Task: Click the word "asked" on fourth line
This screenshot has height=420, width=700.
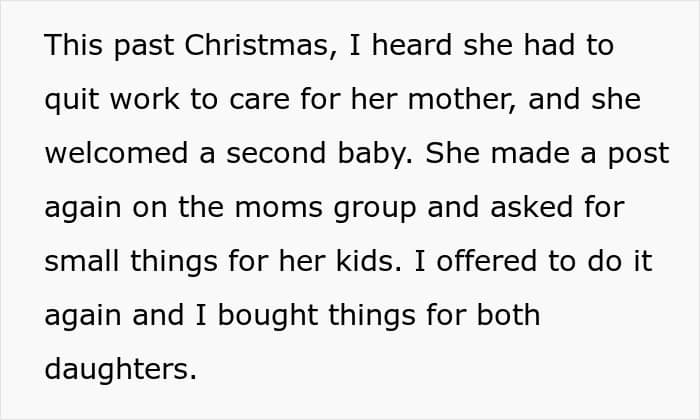Action: tap(531, 207)
